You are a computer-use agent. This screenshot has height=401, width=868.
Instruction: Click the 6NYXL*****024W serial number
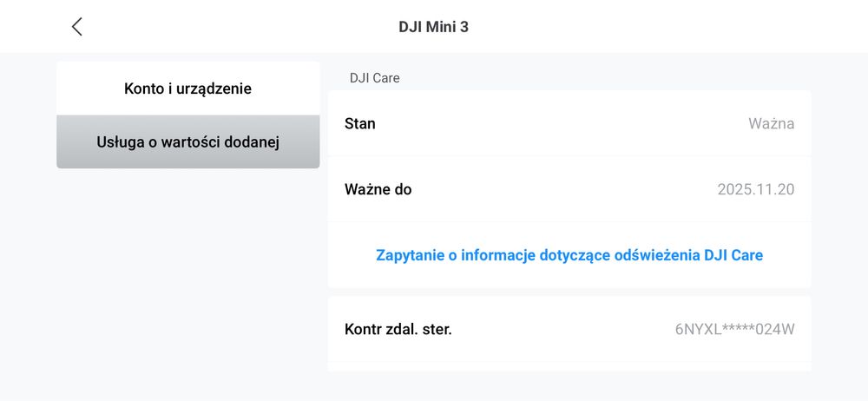pyautogui.click(x=734, y=329)
